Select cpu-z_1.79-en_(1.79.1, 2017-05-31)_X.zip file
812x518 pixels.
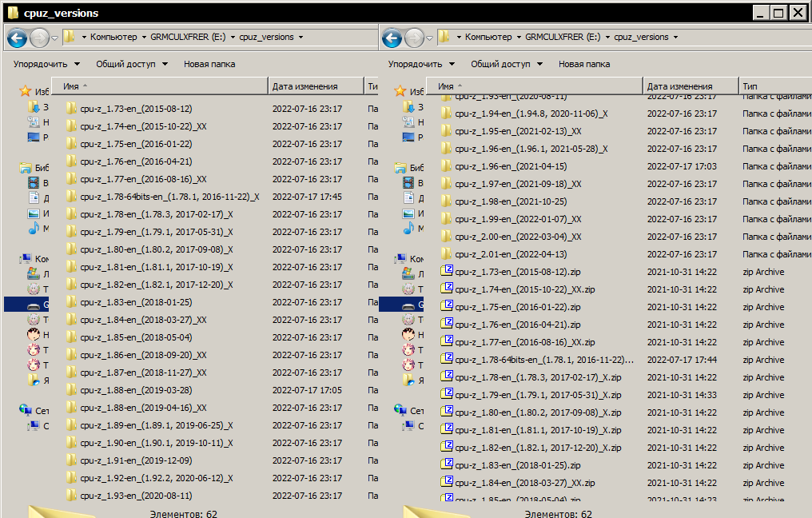coord(538,395)
